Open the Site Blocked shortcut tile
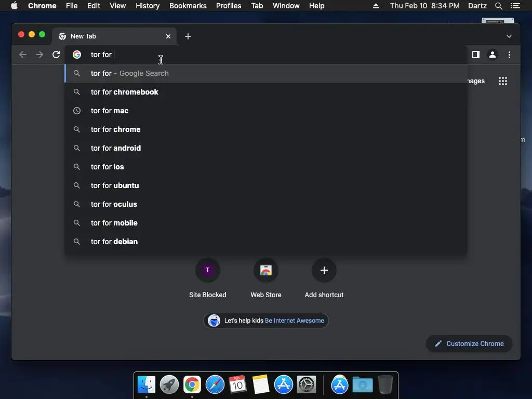The width and height of the screenshot is (532, 399). tap(208, 278)
